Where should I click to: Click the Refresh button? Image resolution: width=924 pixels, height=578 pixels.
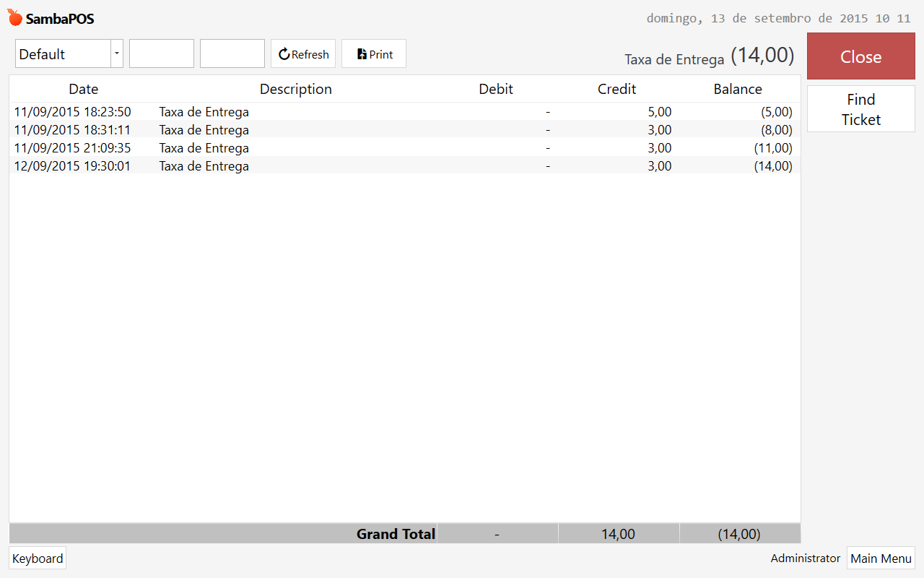[x=303, y=54]
